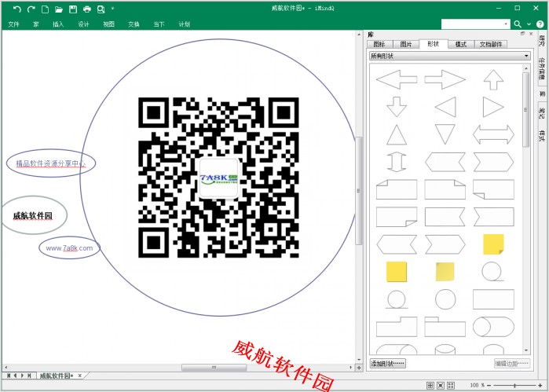Click the 添加形状 button
This screenshot has height=392, width=549.
387,364
